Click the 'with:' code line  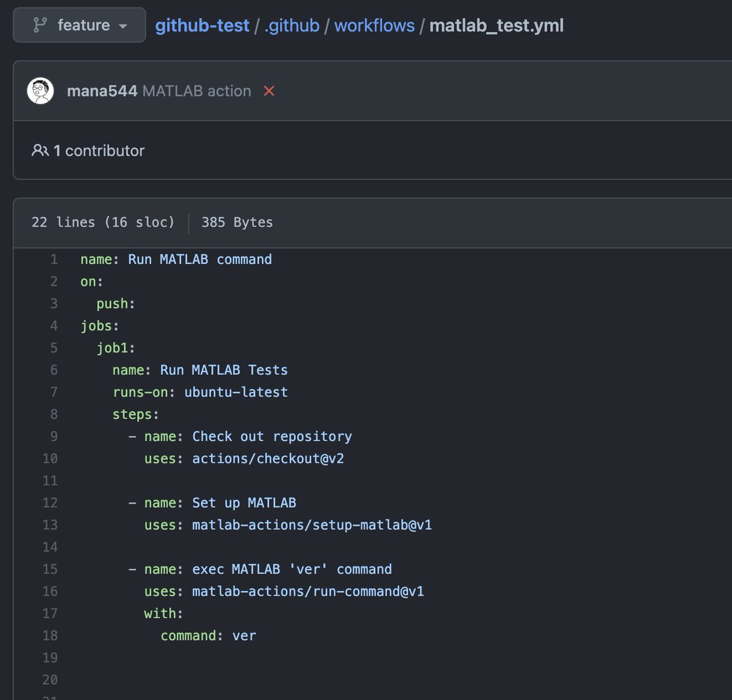pos(163,613)
